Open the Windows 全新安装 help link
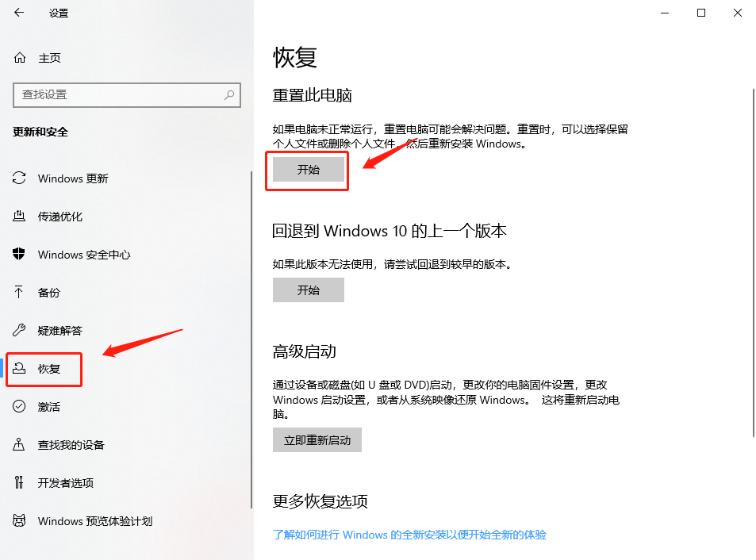The image size is (756, 560). tap(409, 535)
